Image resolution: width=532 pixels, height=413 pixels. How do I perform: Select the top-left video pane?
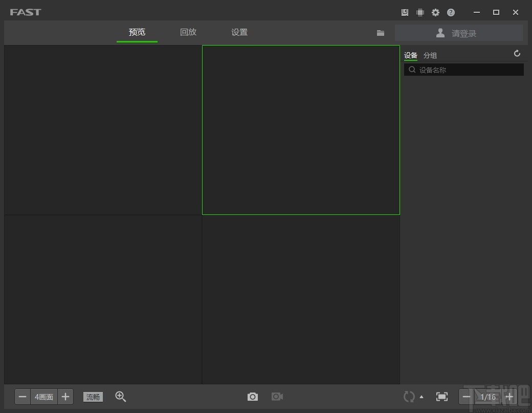103,130
